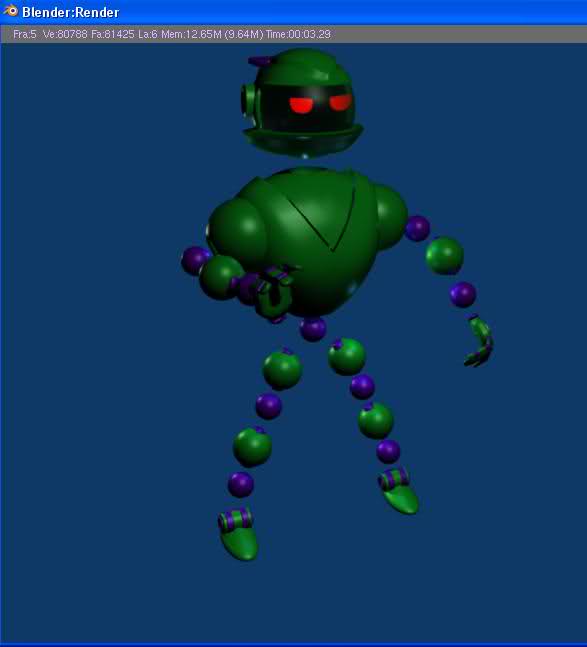The height and width of the screenshot is (647, 587).
Task: Click the 'Ve:80788' vertex count text
Action: pyautogui.click(x=65, y=34)
